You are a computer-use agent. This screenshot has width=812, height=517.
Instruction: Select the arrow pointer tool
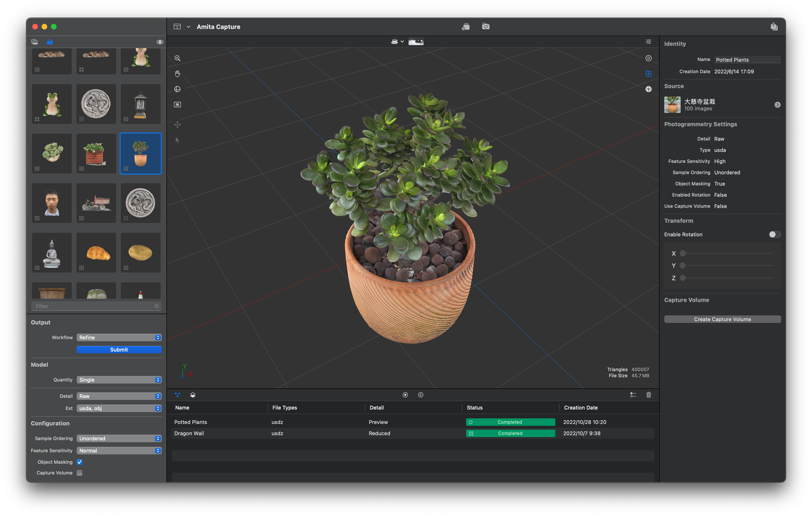tap(177, 140)
